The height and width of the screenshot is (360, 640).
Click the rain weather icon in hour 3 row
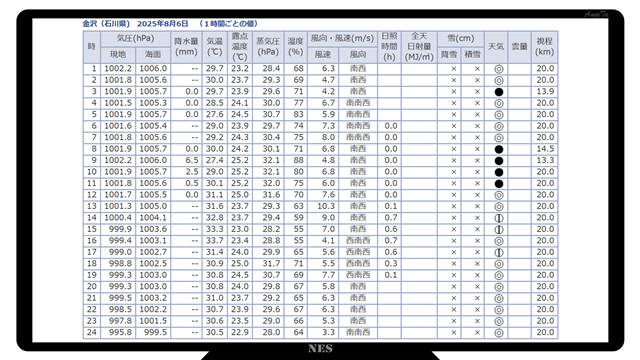(x=498, y=92)
